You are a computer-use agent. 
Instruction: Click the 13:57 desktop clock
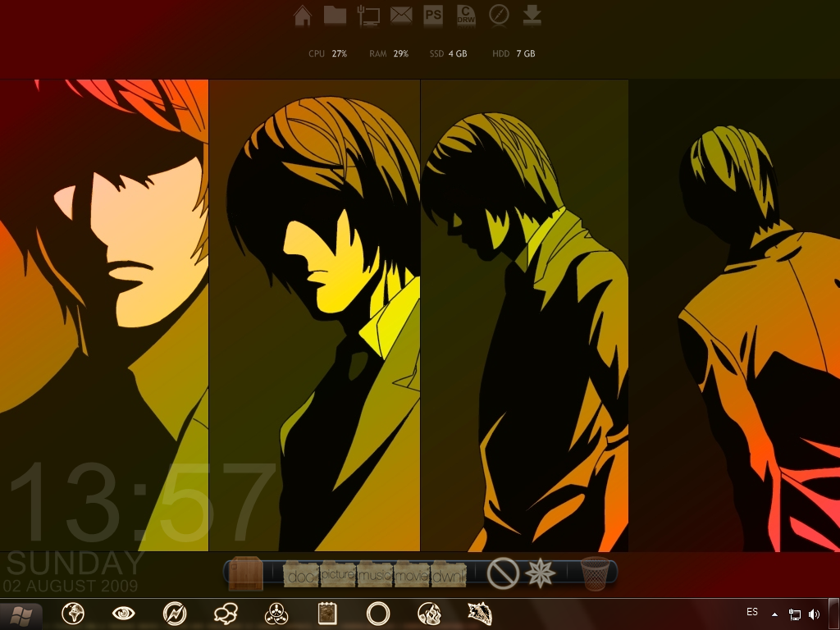tap(142, 503)
